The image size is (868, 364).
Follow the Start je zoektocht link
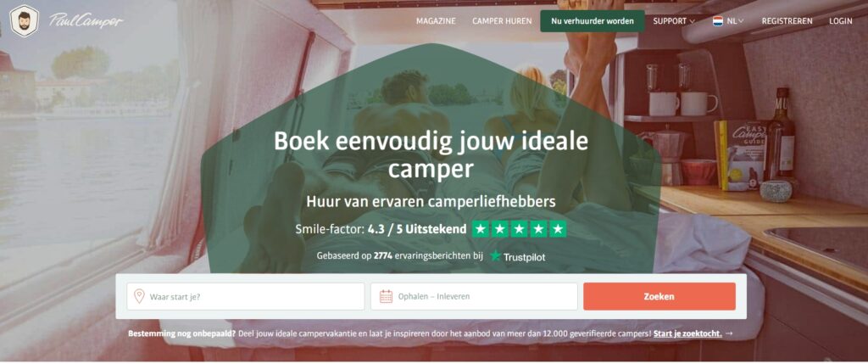point(687,333)
